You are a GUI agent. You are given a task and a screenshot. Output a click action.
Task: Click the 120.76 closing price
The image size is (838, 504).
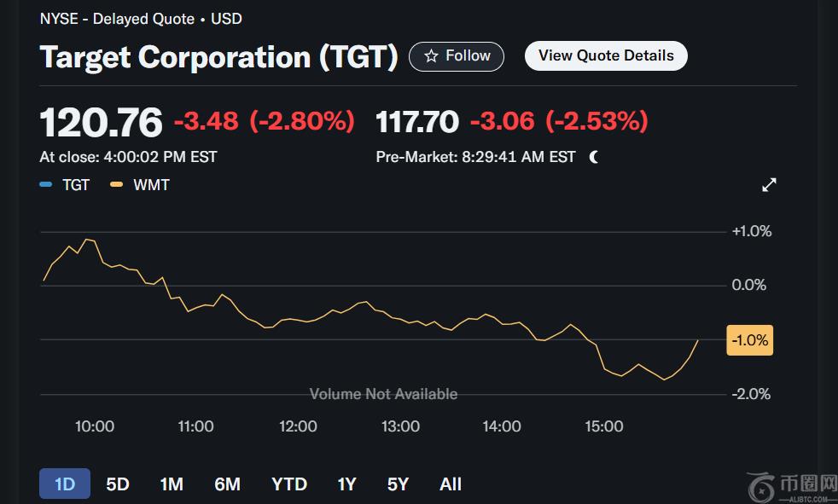(101, 122)
